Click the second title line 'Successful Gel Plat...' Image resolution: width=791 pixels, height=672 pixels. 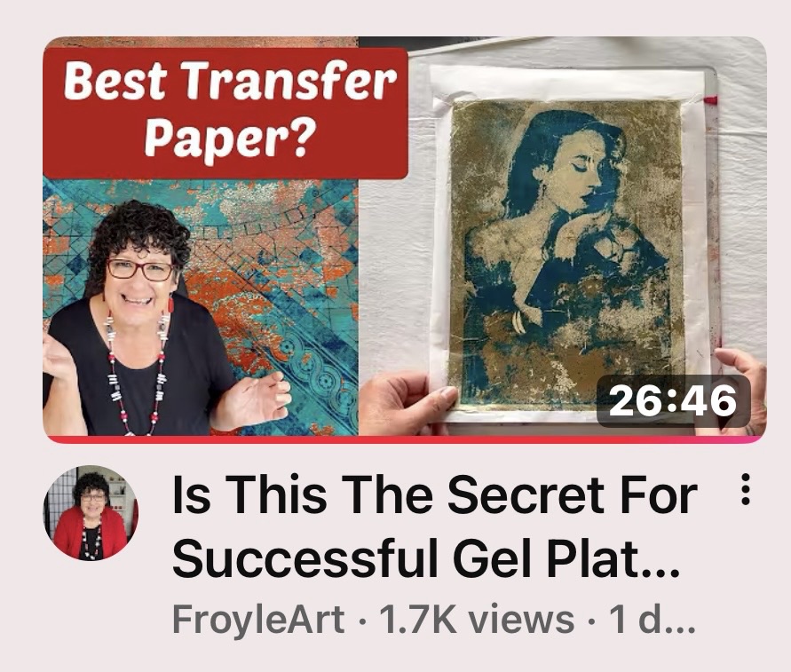coord(426,559)
